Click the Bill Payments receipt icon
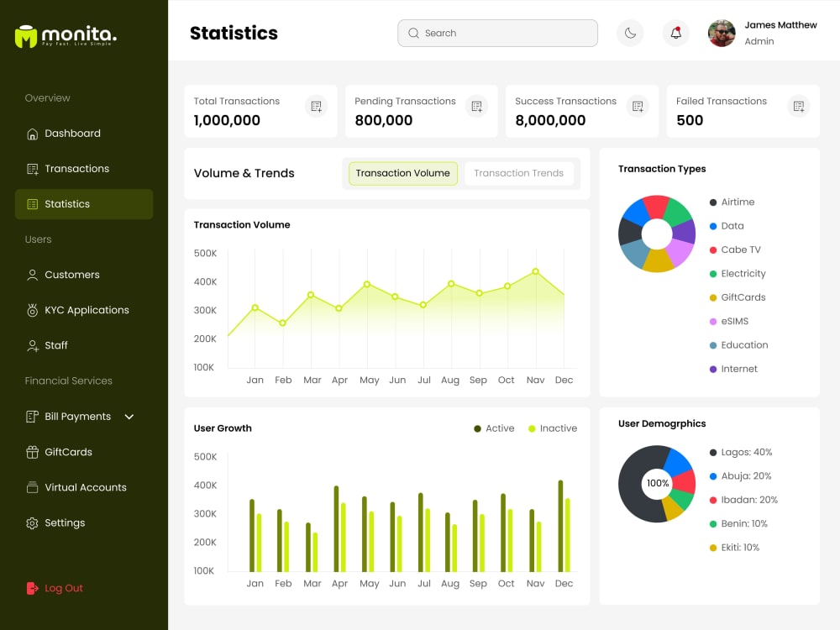This screenshot has width=840, height=630. click(32, 417)
